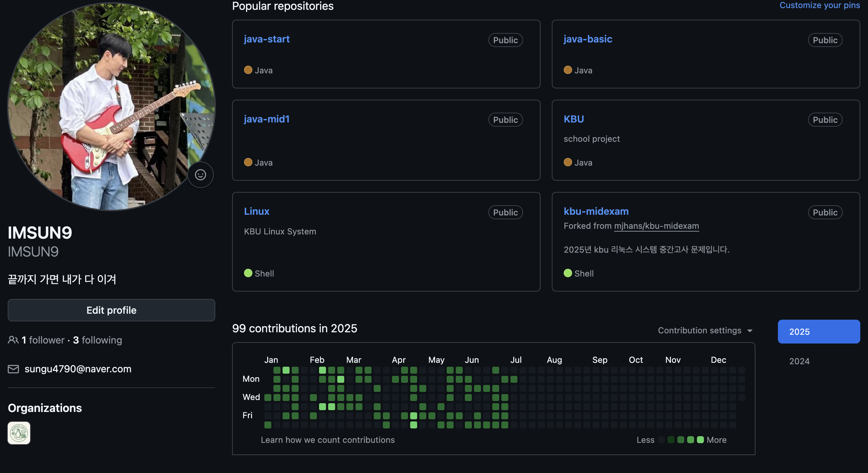Viewport: 868px width, 473px height.
Task: Click the 3 following link
Action: point(97,340)
